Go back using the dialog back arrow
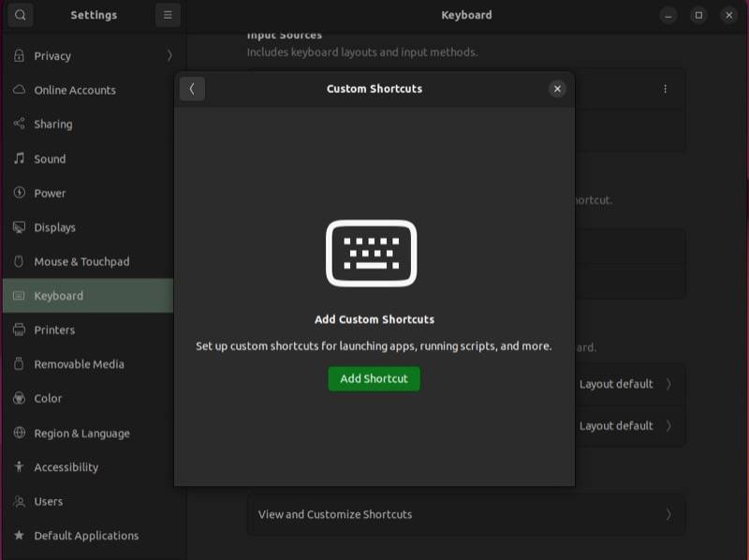 point(192,88)
